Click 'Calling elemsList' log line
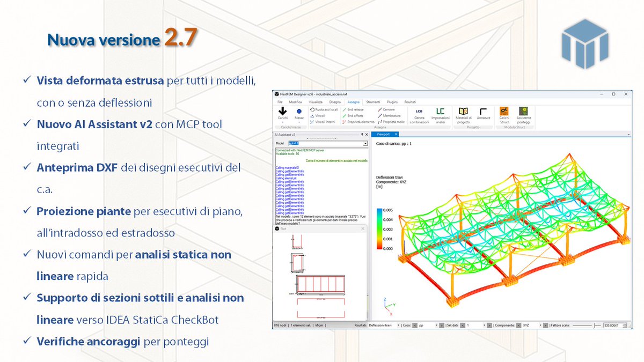This screenshot has width=644, height=362. [x=287, y=178]
